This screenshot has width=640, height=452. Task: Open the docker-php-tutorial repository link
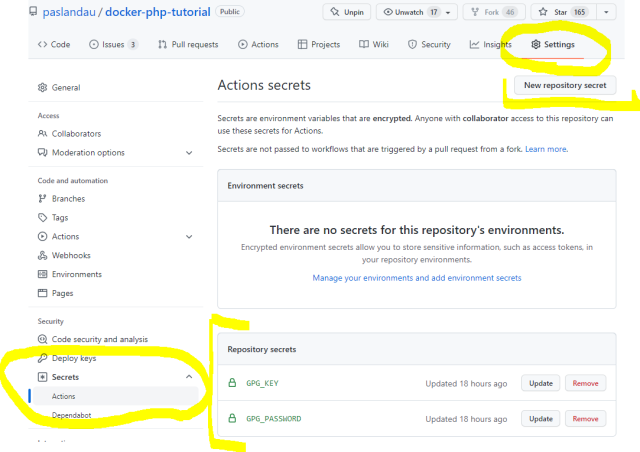(x=158, y=12)
